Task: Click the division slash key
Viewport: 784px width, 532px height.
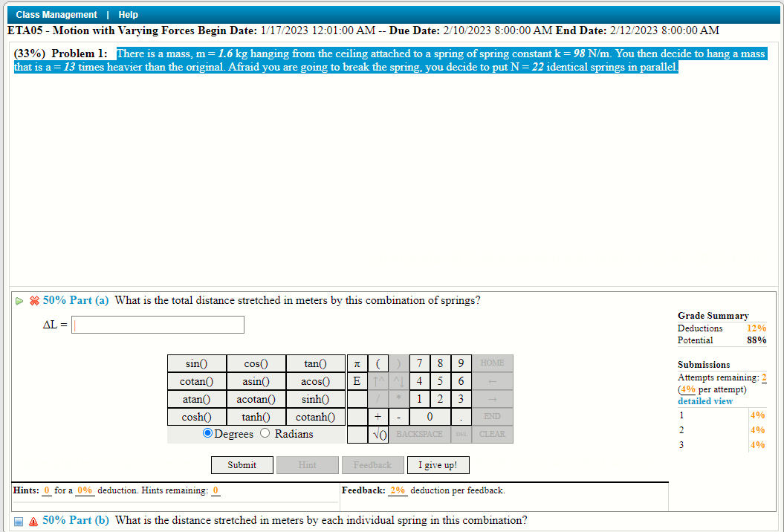Action: click(378, 399)
